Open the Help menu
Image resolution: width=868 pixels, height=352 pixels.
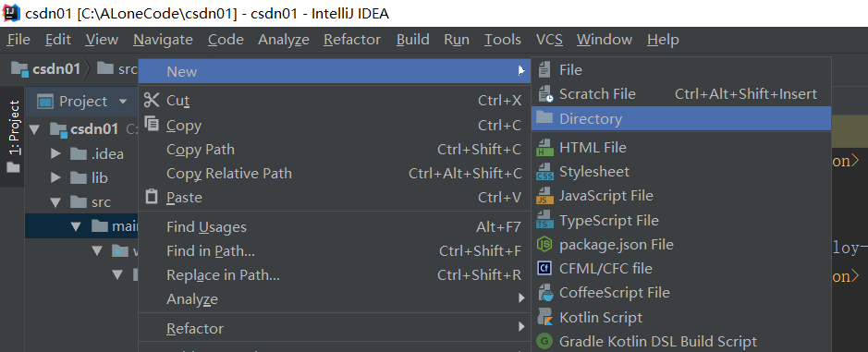click(663, 40)
